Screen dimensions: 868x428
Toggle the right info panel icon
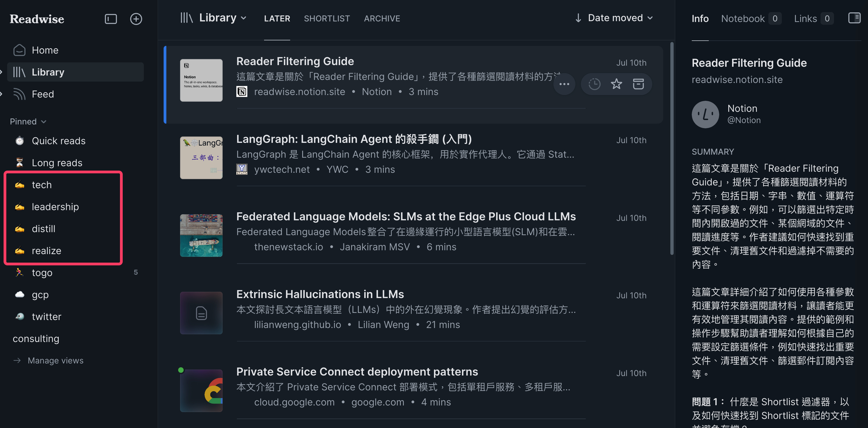(x=854, y=18)
